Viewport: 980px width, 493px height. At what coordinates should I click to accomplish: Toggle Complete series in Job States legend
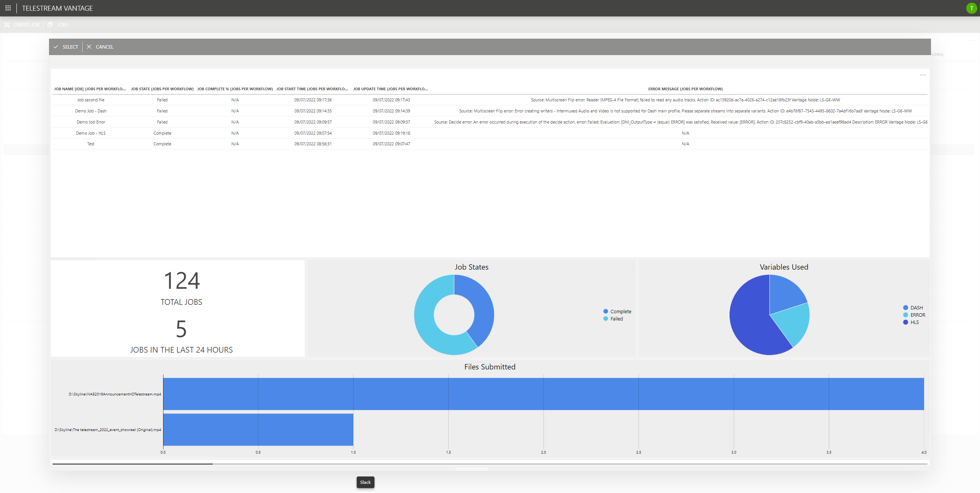(x=617, y=312)
